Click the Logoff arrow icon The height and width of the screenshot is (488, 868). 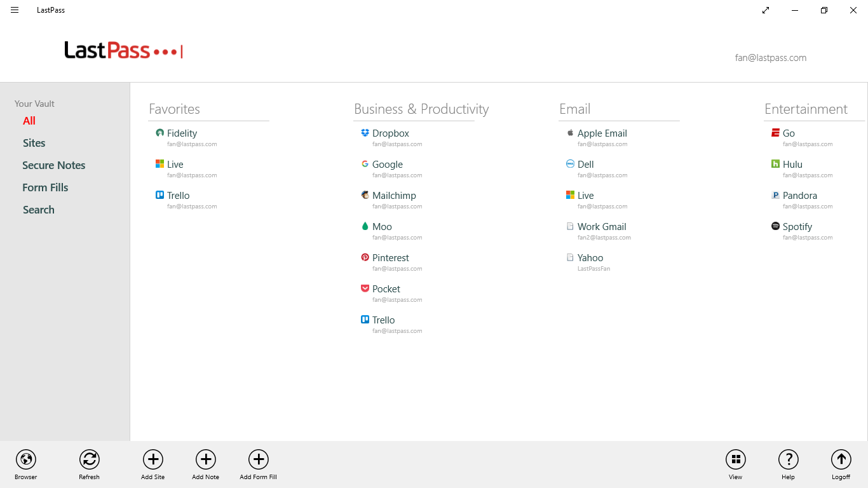coord(841,459)
